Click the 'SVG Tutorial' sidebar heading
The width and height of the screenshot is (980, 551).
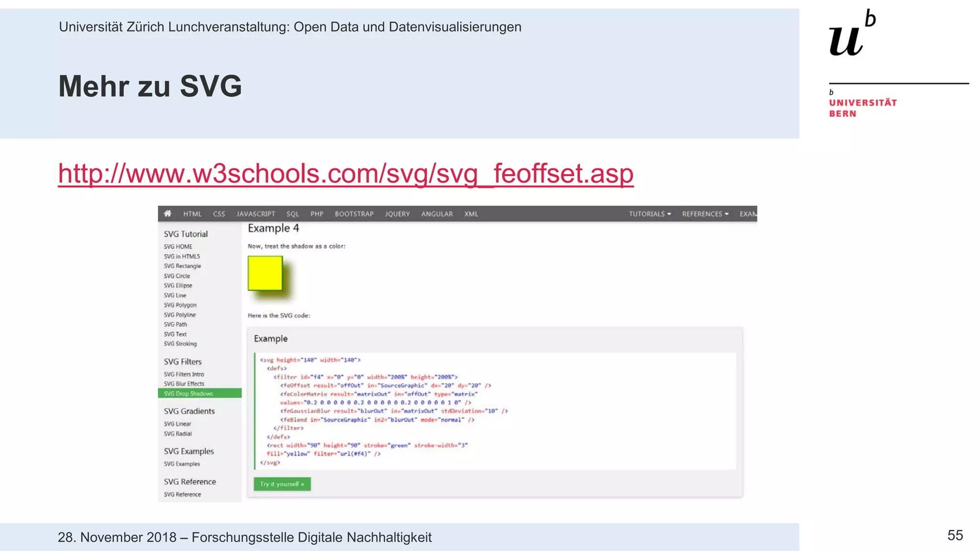pos(186,234)
